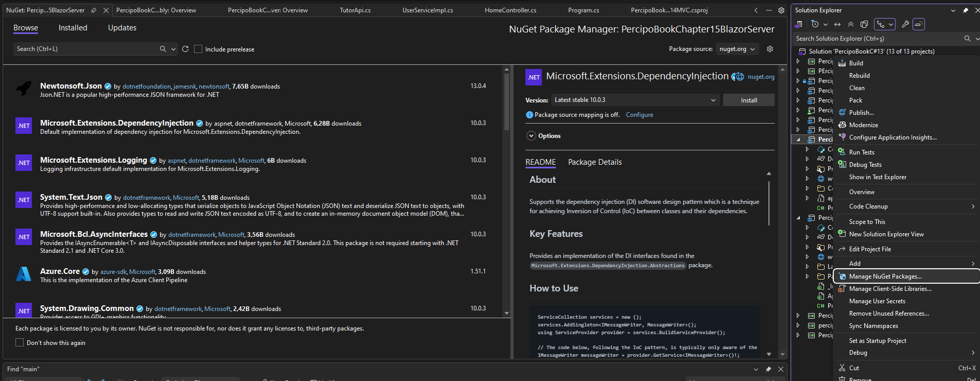Click the Cut scissors icon in menu
This screenshot has height=381, width=980.
pyautogui.click(x=842, y=368)
